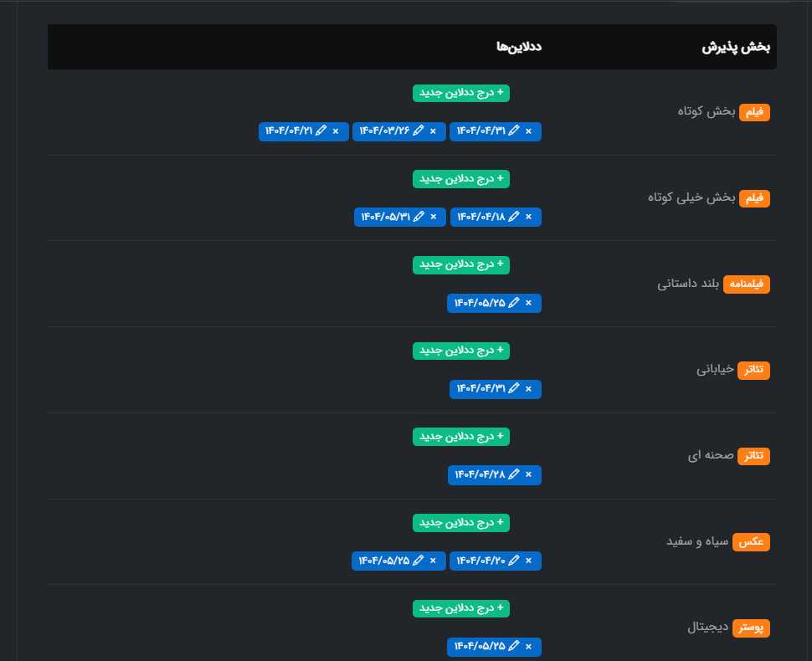Remove the 1404/04/20 deadline using x icon
The width and height of the screenshot is (812, 661).
click(528, 561)
